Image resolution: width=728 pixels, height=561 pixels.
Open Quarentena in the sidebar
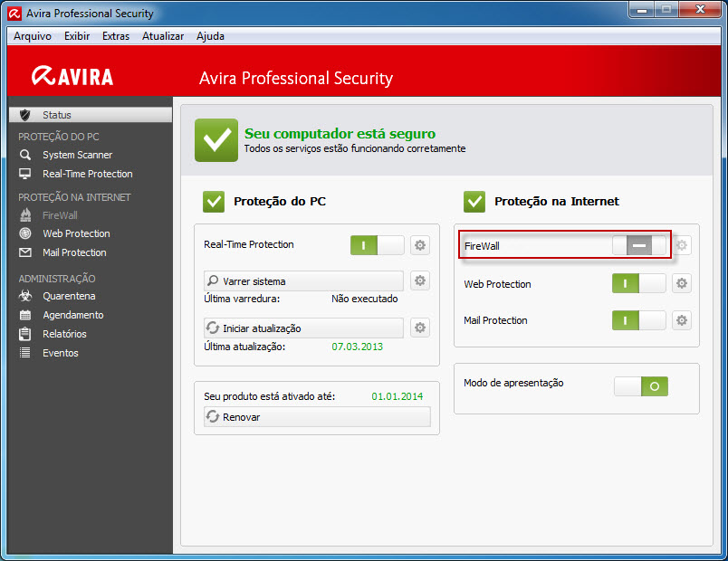coord(69,296)
